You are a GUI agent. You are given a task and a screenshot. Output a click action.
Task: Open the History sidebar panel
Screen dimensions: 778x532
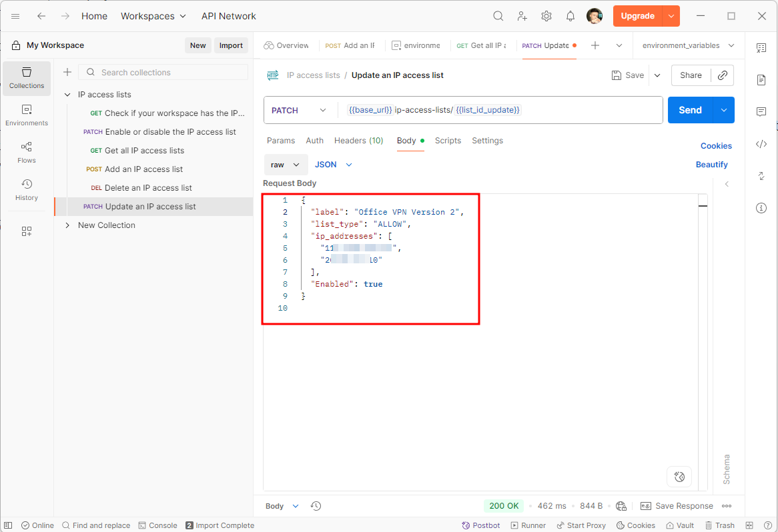click(x=27, y=189)
